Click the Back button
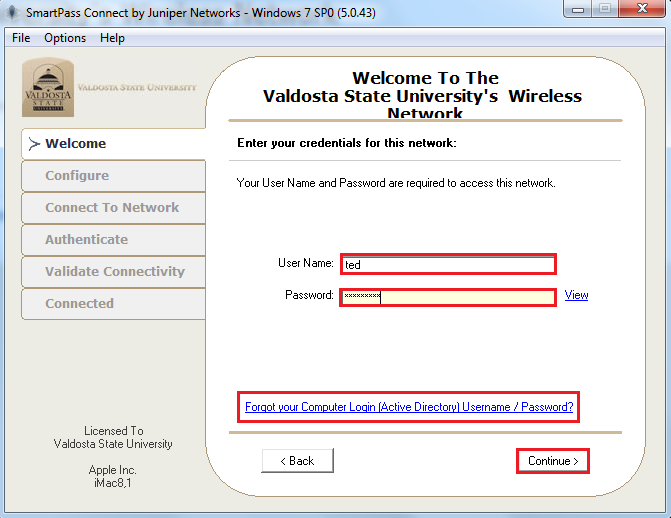The image size is (671, 518). click(x=297, y=461)
